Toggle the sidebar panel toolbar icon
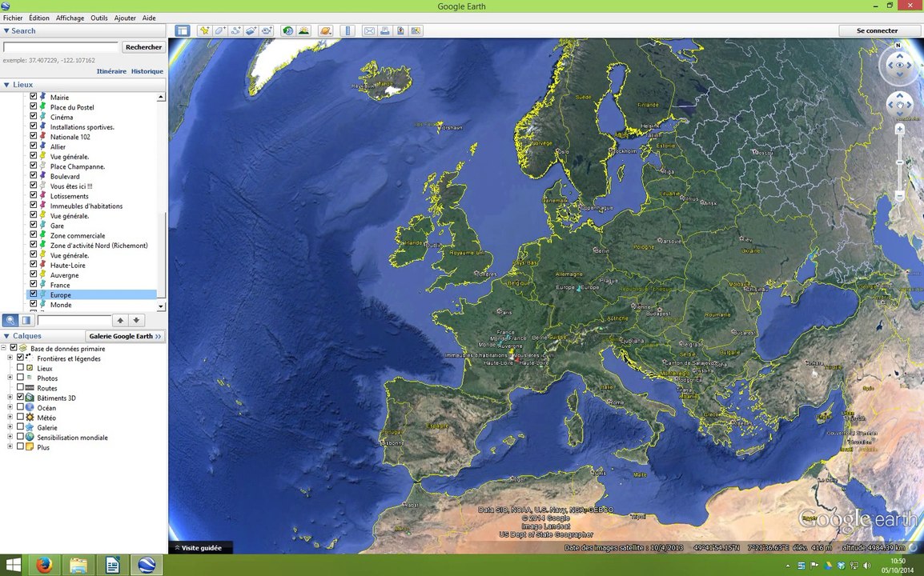Image resolution: width=924 pixels, height=576 pixels. pos(183,30)
